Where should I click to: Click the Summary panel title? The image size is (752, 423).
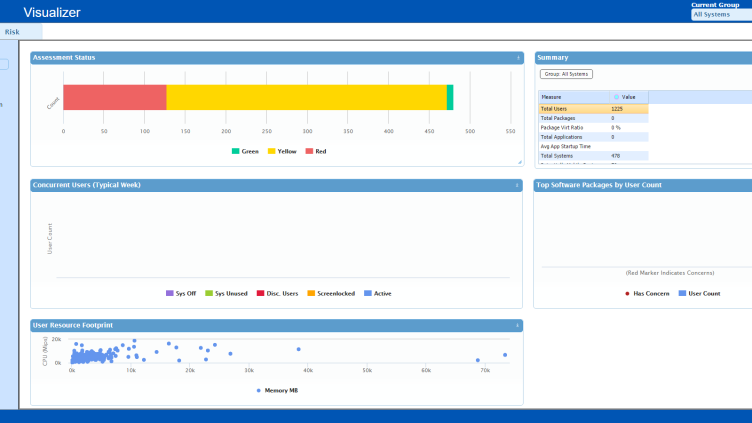click(x=552, y=58)
